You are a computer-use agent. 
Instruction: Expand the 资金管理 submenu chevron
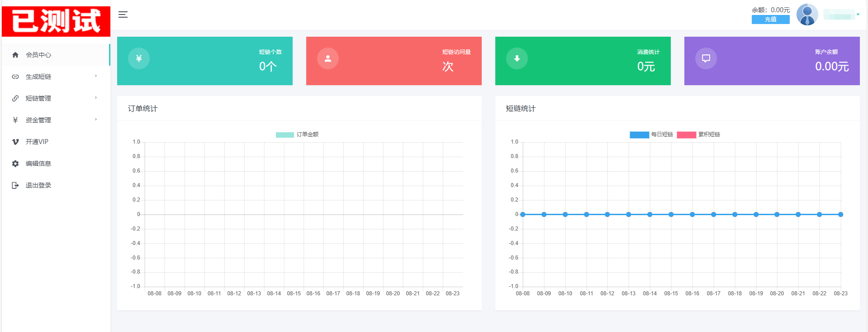(96, 120)
